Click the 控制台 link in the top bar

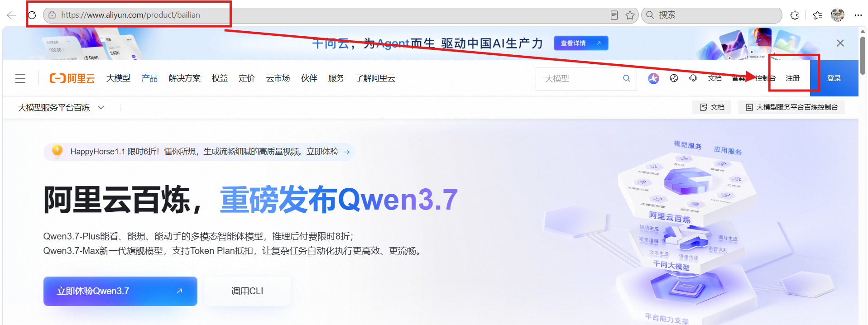pyautogui.click(x=766, y=78)
